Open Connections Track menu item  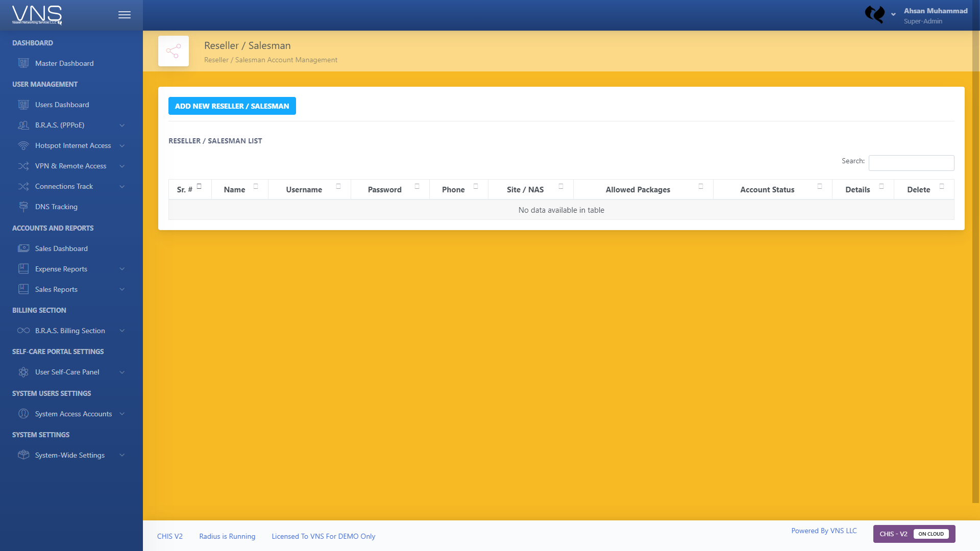pos(64,186)
